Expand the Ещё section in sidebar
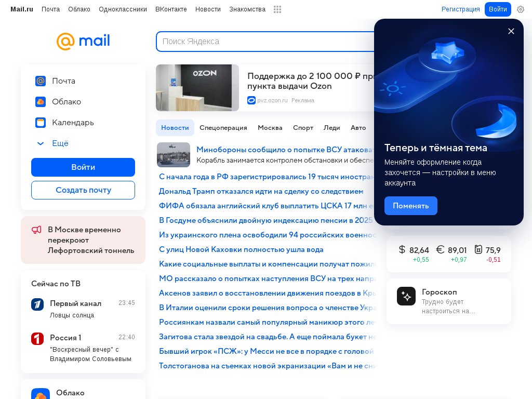 52,143
